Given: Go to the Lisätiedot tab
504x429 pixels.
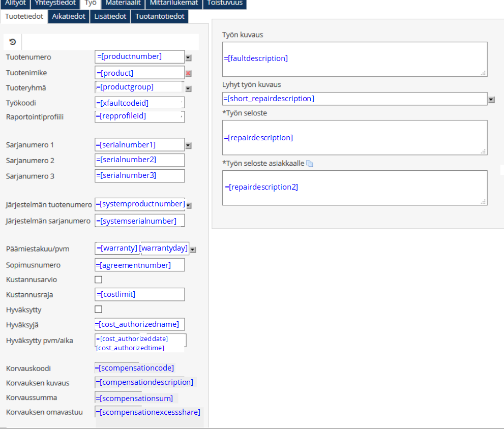Looking at the screenshot, I should coord(110,16).
